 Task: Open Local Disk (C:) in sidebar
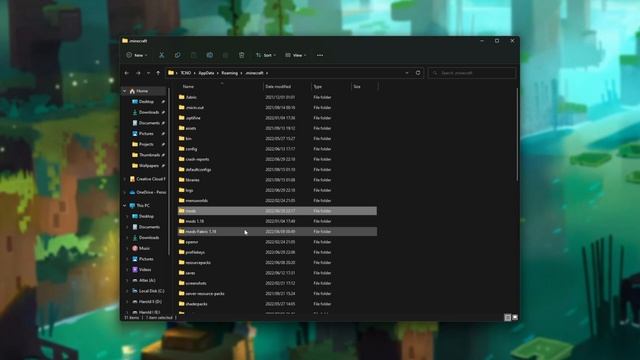[151, 291]
